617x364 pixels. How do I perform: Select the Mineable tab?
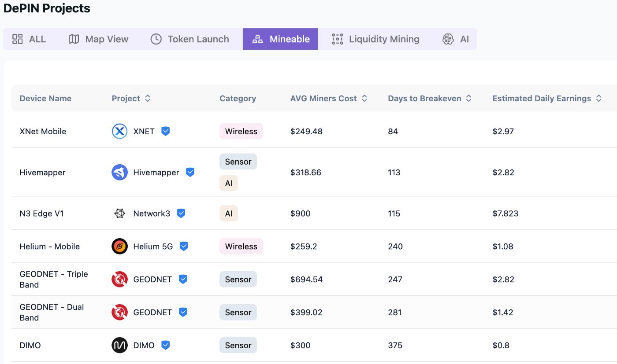[280, 39]
